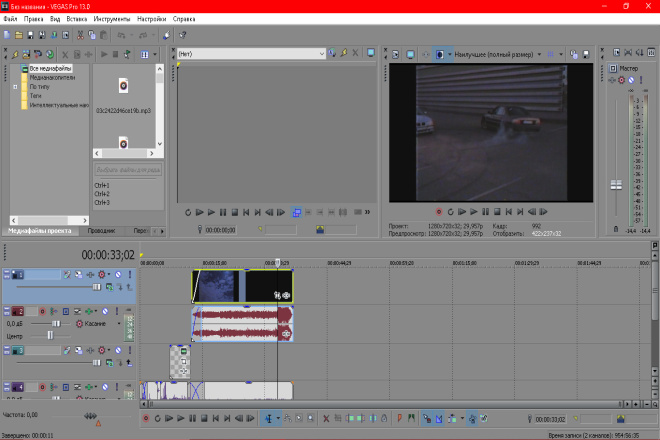Solo audio track 2
The image size is (660, 440).
117,312
